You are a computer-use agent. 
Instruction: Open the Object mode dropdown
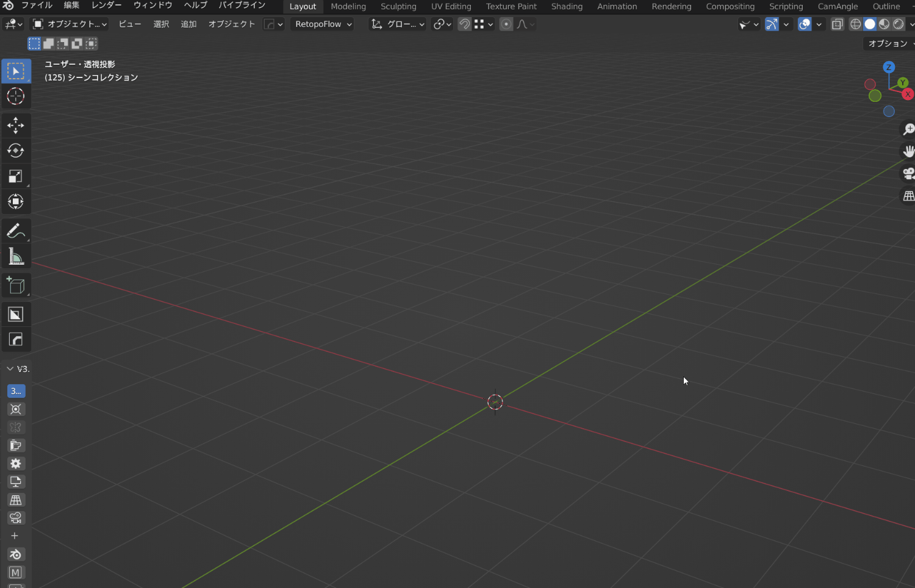click(70, 24)
